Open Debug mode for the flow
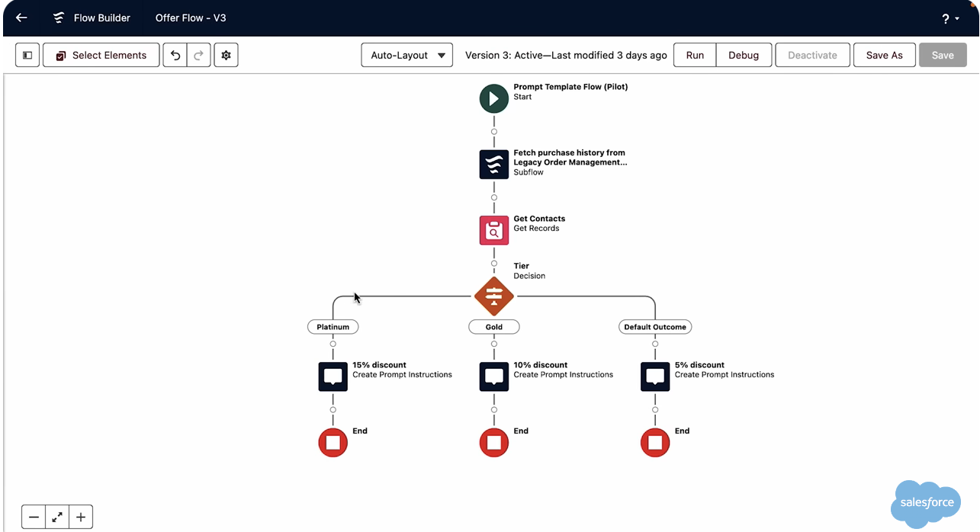The width and height of the screenshot is (980, 532). pyautogui.click(x=744, y=54)
